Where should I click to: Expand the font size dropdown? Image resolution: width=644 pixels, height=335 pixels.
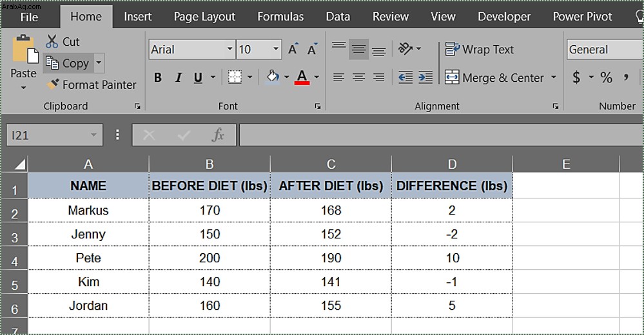pos(276,49)
